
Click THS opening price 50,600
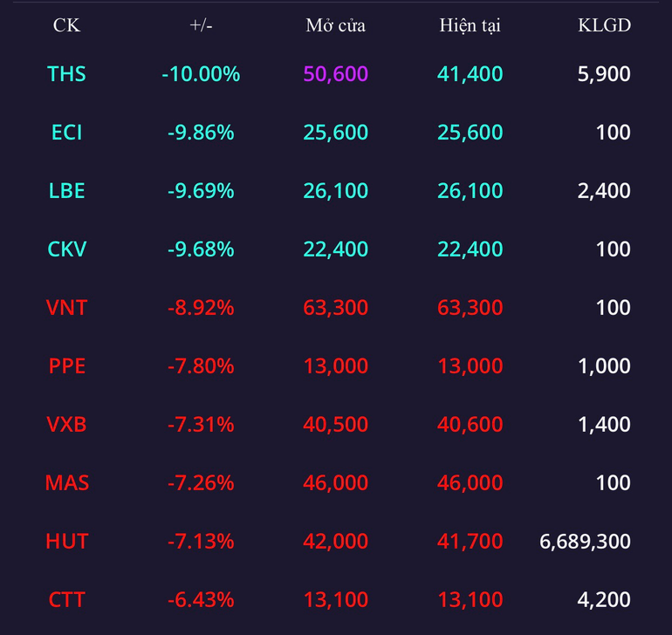[336, 74]
